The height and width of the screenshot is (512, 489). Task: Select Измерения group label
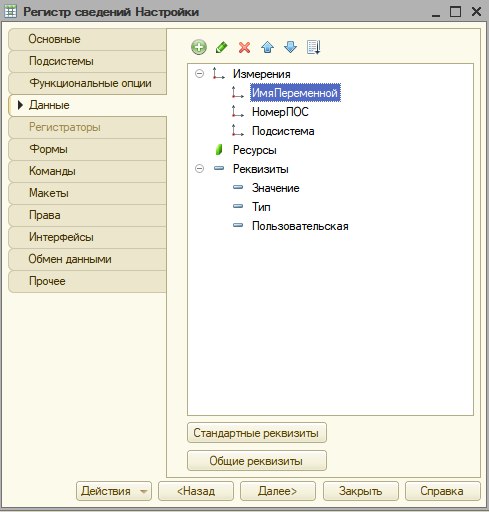tap(262, 74)
